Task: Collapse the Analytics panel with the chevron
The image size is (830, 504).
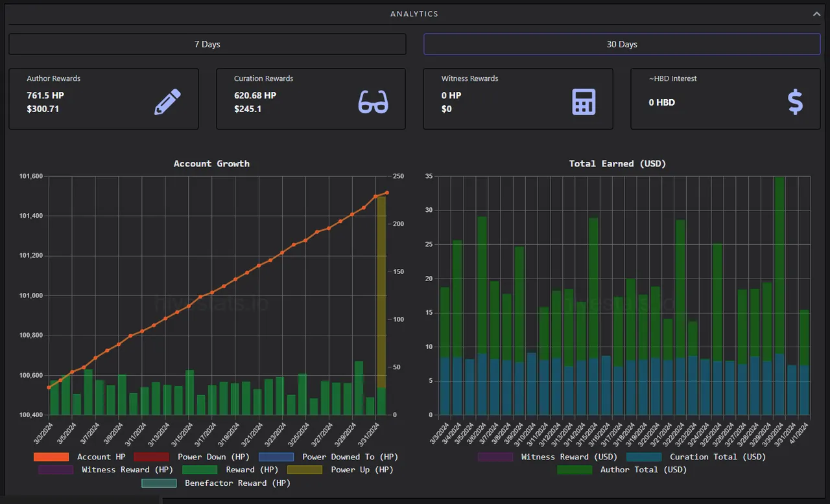Action: point(816,14)
